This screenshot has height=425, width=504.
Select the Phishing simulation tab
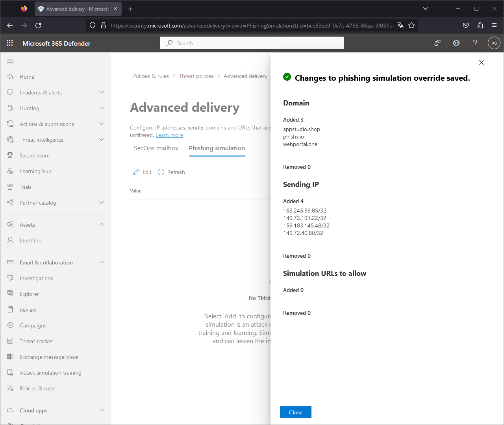217,148
